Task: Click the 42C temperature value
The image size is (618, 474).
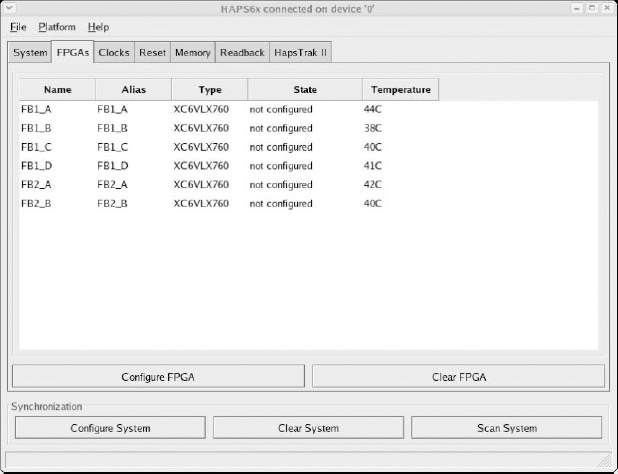Action: point(372,184)
